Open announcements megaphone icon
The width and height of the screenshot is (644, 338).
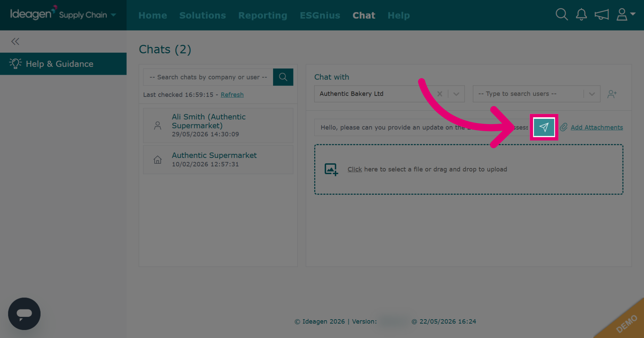601,14
